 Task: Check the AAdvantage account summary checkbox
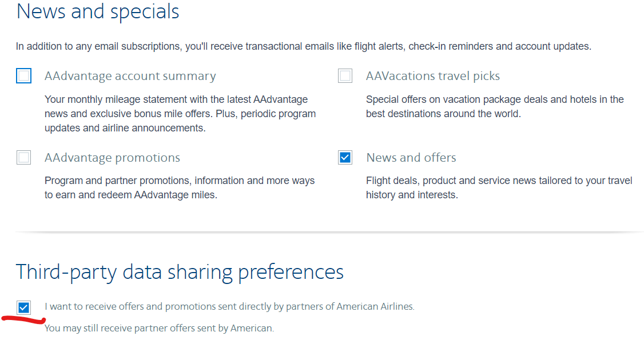24,76
